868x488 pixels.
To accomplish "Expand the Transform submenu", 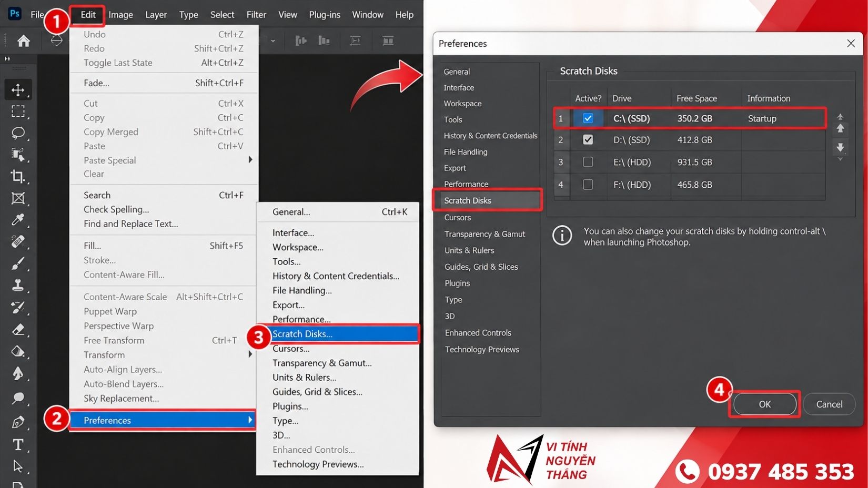I will [164, 355].
